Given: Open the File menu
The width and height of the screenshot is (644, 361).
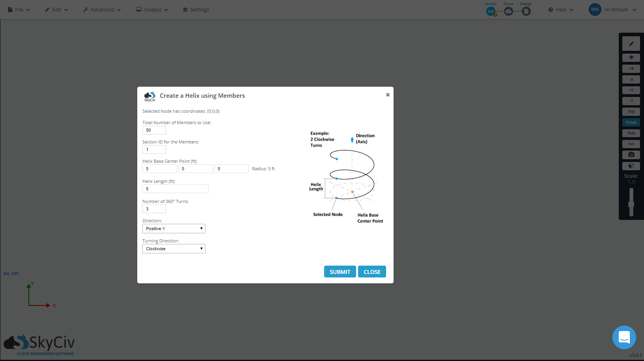Looking at the screenshot, I should tap(19, 9).
